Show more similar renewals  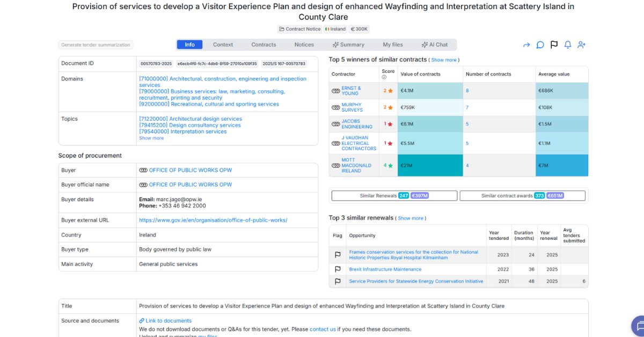point(411,218)
